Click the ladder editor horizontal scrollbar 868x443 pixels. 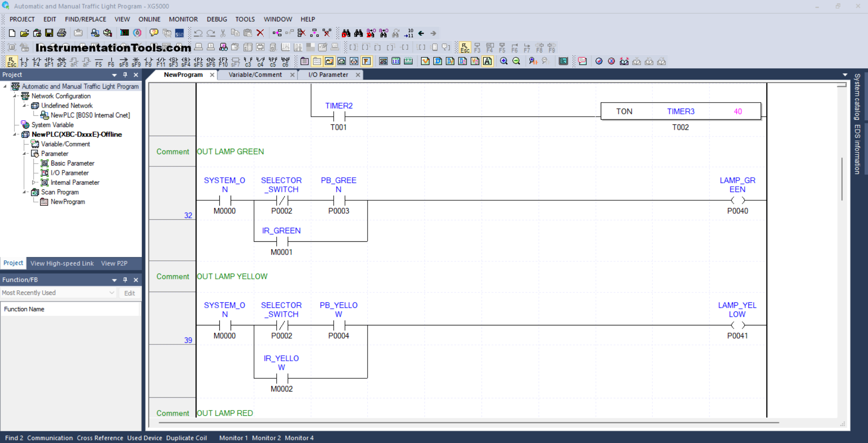click(469, 423)
